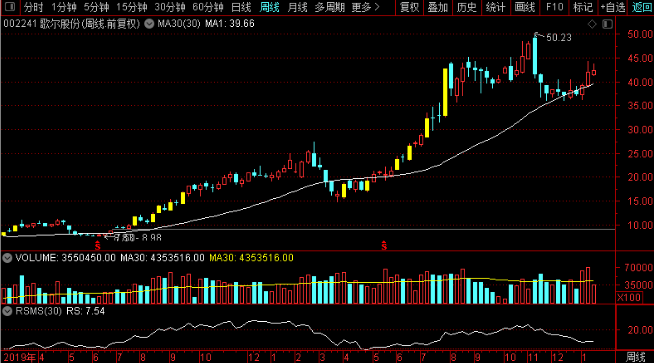This screenshot has height=363, width=654.
Task: Click the X100 volume scale label
Action: coord(629,297)
